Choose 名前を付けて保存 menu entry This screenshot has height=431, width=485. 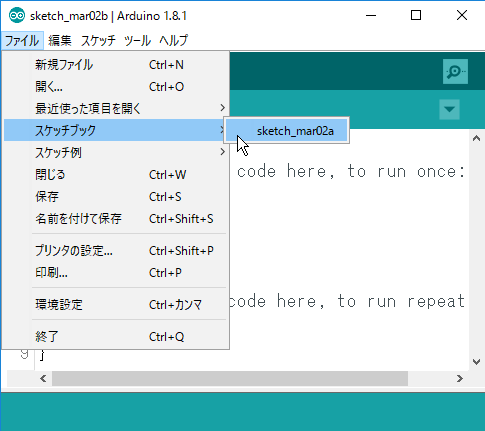pyautogui.click(x=115, y=218)
